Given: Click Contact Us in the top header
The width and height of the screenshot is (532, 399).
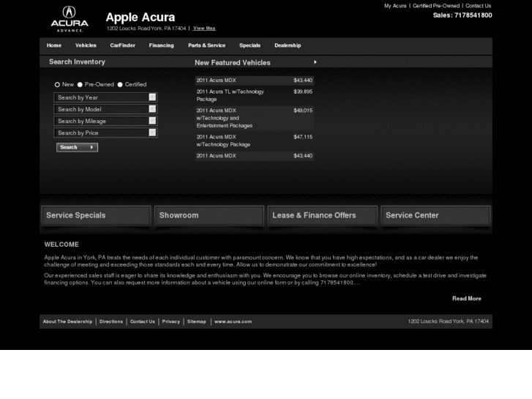Looking at the screenshot, I should pos(478,6).
